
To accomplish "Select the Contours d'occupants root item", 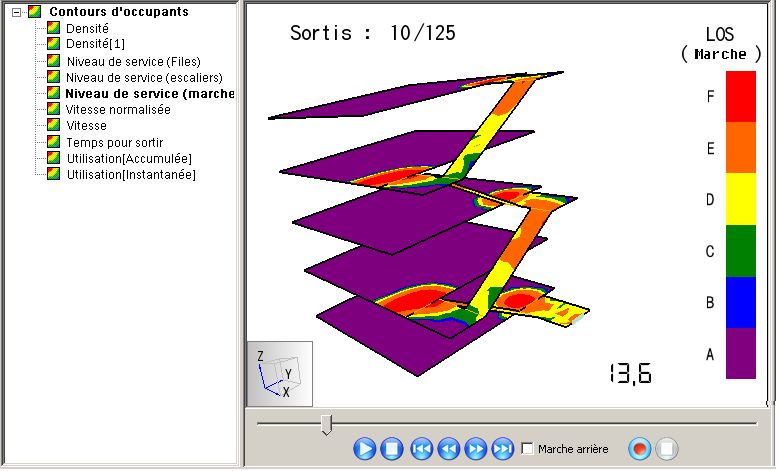I will coord(119,11).
